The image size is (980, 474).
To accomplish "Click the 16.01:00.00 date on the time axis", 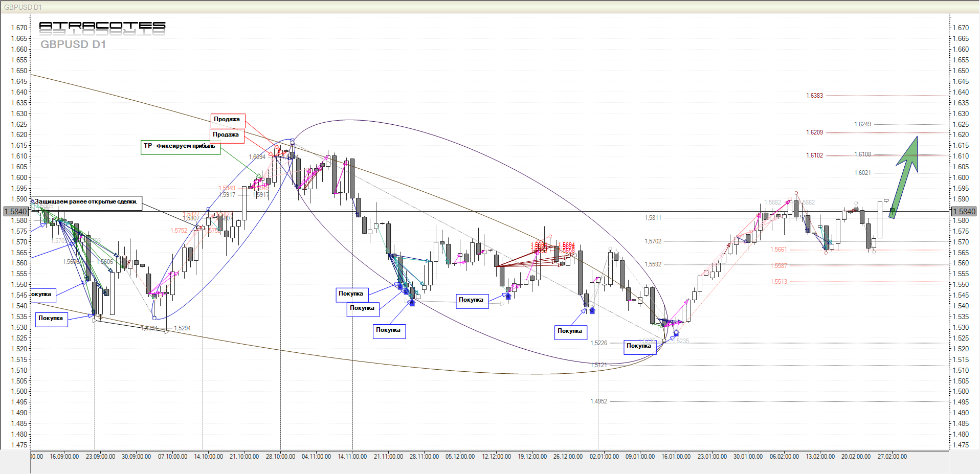I will click(x=676, y=457).
